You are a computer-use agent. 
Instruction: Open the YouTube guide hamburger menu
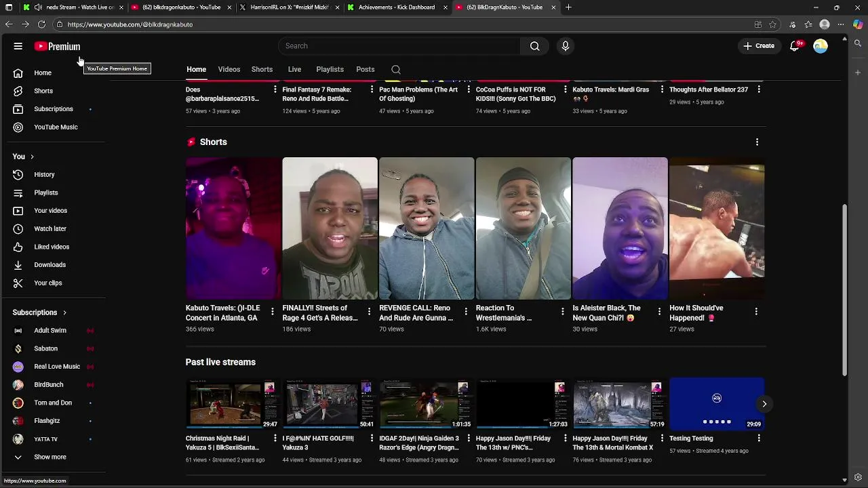click(x=18, y=46)
